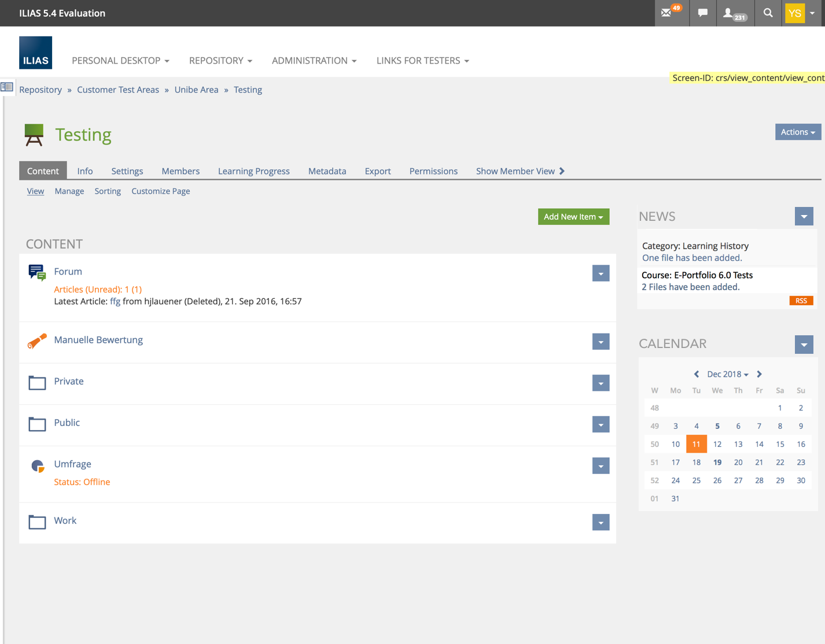This screenshot has height=644, width=825.
Task: Click the Forum item icon
Action: pos(37,272)
